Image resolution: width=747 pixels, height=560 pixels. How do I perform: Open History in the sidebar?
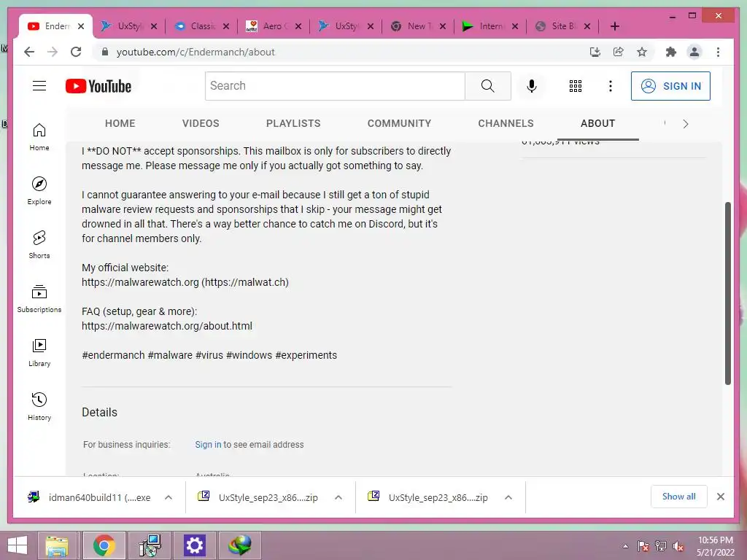click(x=39, y=407)
